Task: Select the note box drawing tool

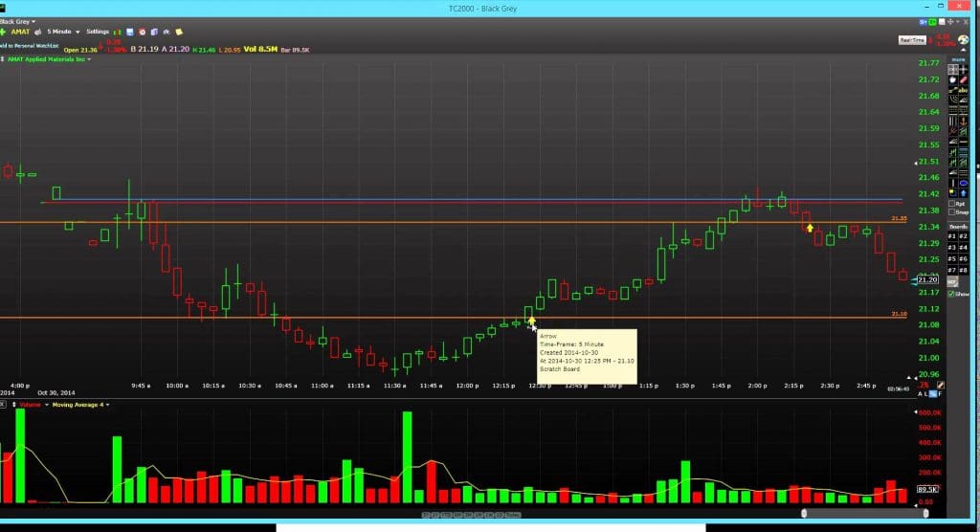Action: click(x=953, y=193)
